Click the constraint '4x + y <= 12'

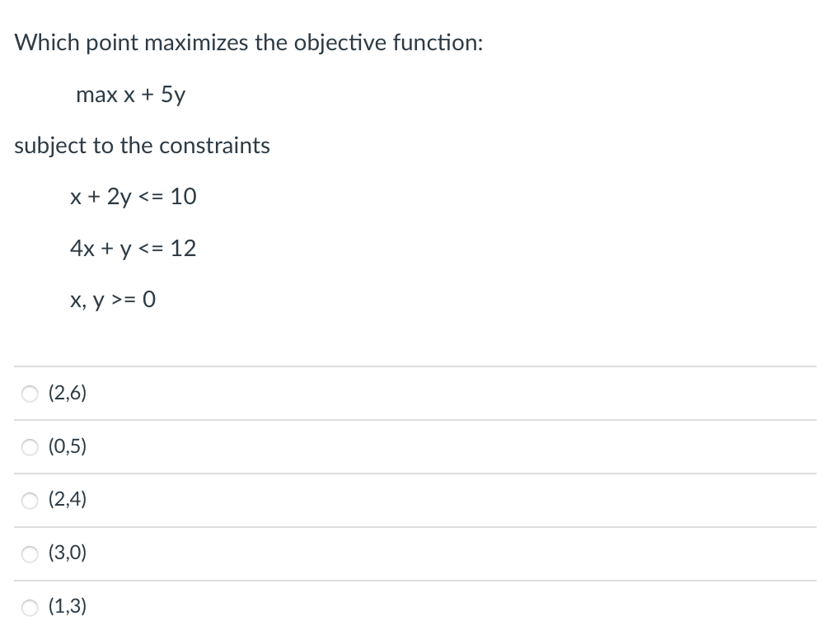pos(133,248)
